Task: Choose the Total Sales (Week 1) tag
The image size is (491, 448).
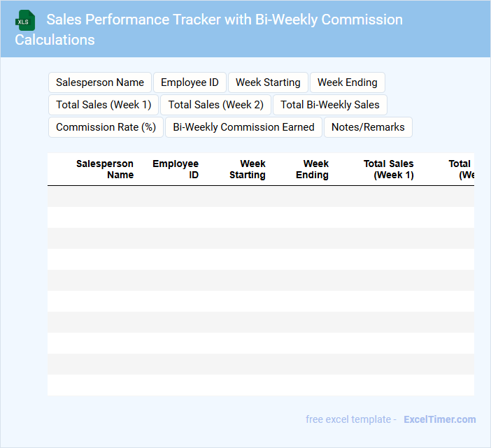Action: [104, 105]
